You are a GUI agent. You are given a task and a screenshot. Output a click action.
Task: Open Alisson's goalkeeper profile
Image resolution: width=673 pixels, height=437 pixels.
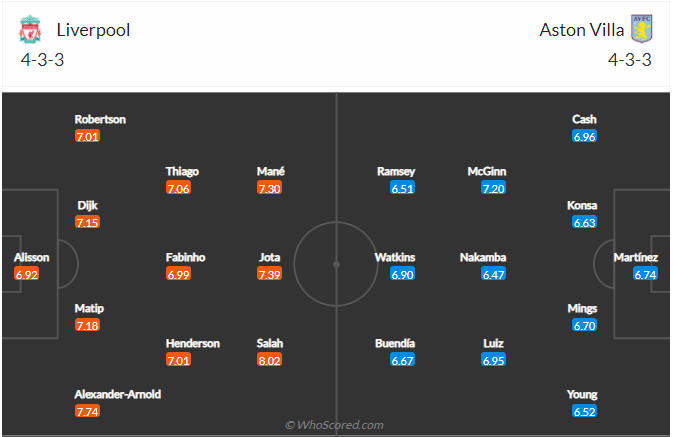coord(29,257)
